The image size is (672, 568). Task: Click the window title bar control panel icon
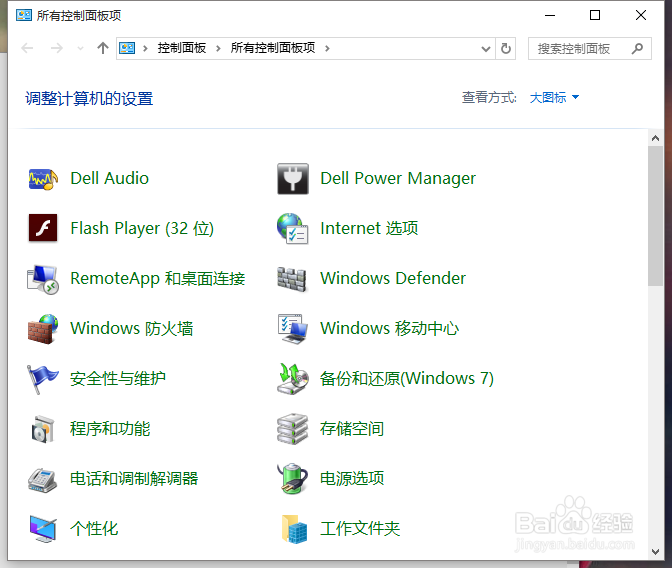(x=24, y=15)
